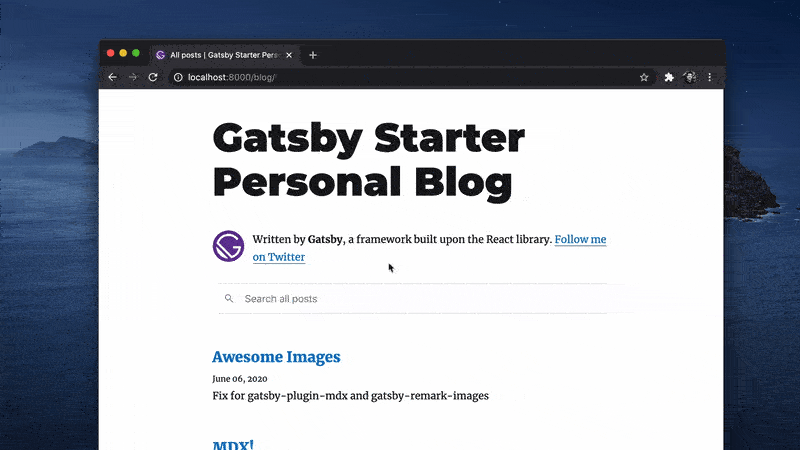This screenshot has height=450, width=800.
Task: Click the Gatsby favicon on the tab
Action: tap(161, 55)
